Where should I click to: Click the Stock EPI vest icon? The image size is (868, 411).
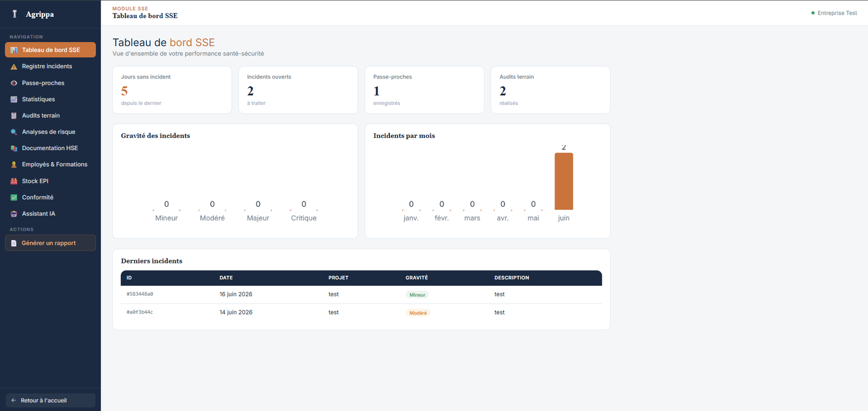click(14, 181)
